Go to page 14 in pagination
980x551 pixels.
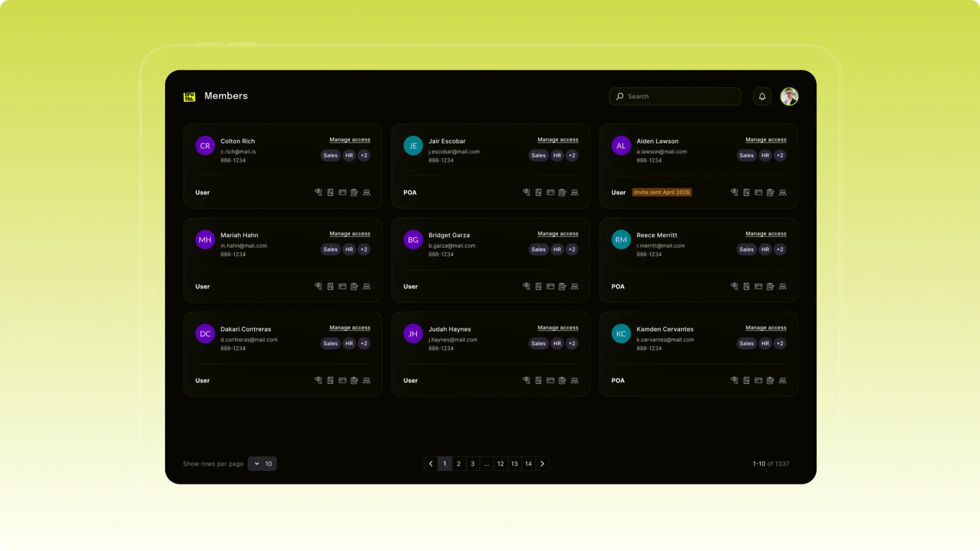[528, 464]
